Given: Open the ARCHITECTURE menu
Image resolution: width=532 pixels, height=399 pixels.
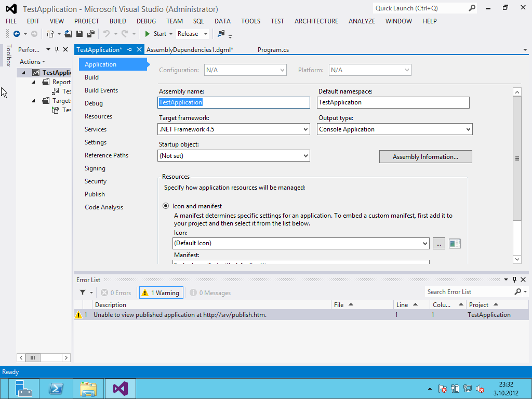Looking at the screenshot, I should click(x=316, y=21).
